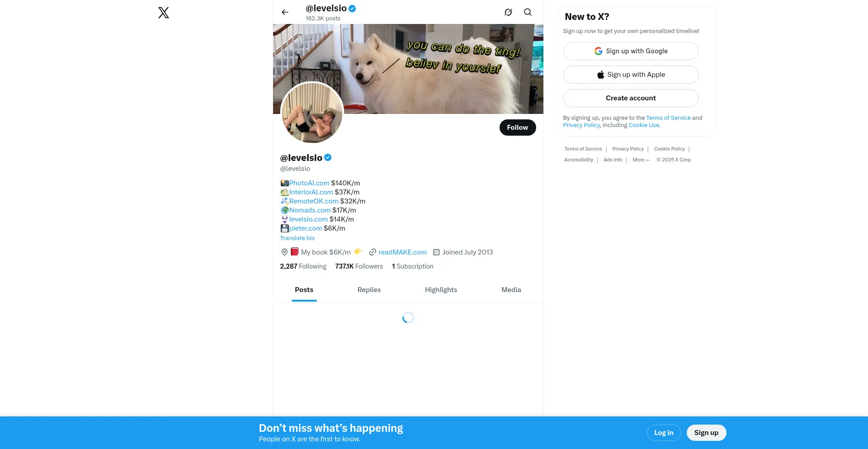View the 737.1K Followers list
Viewport: 868px width, 449px height.
(359, 266)
